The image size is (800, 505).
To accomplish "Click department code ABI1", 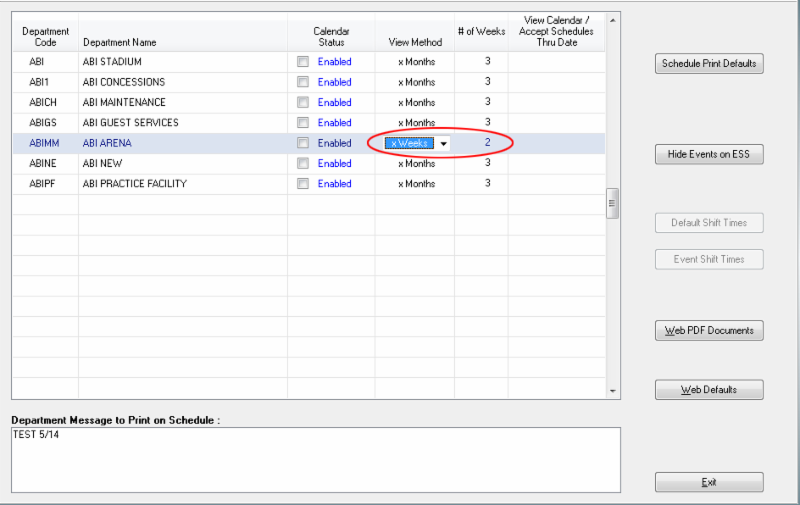I will [39, 82].
